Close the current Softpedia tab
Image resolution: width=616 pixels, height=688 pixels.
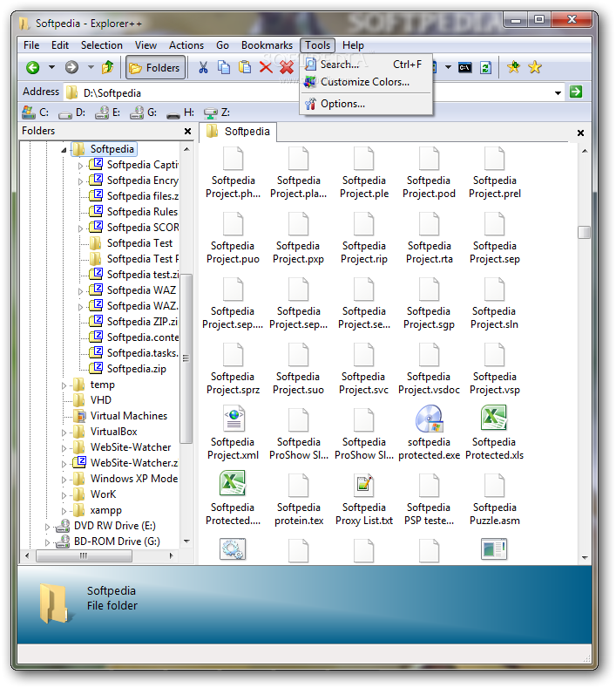pyautogui.click(x=580, y=133)
